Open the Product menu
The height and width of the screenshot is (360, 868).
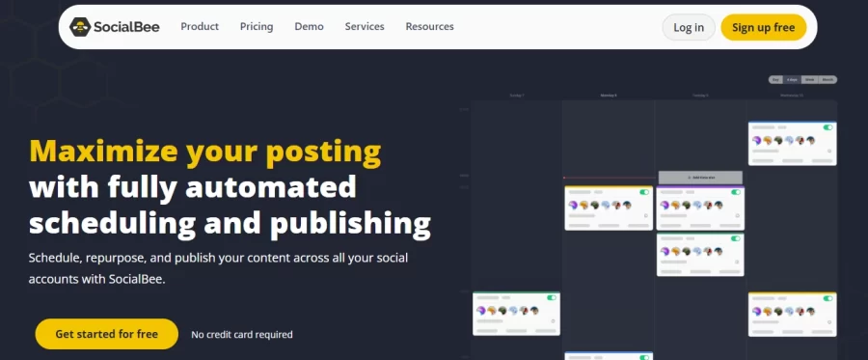200,27
